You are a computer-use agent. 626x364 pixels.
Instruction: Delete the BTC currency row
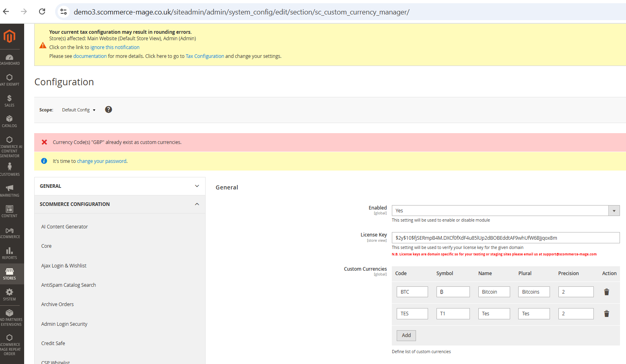(606, 292)
